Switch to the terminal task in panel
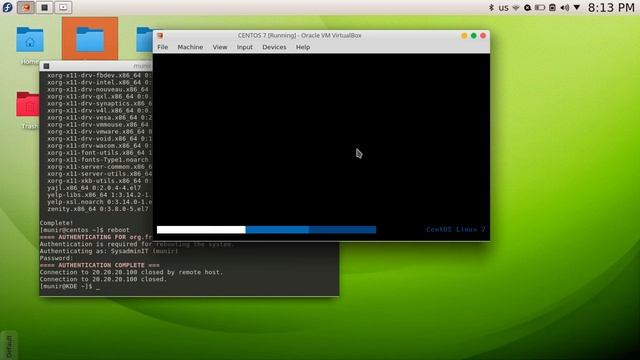Image resolution: width=640 pixels, height=360 pixels. coord(44,7)
